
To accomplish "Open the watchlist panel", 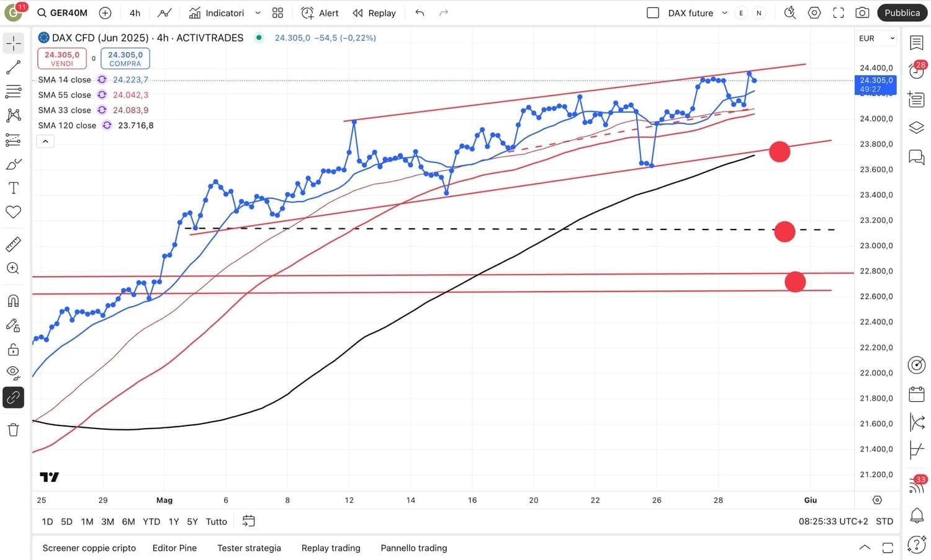I will pyautogui.click(x=917, y=43).
